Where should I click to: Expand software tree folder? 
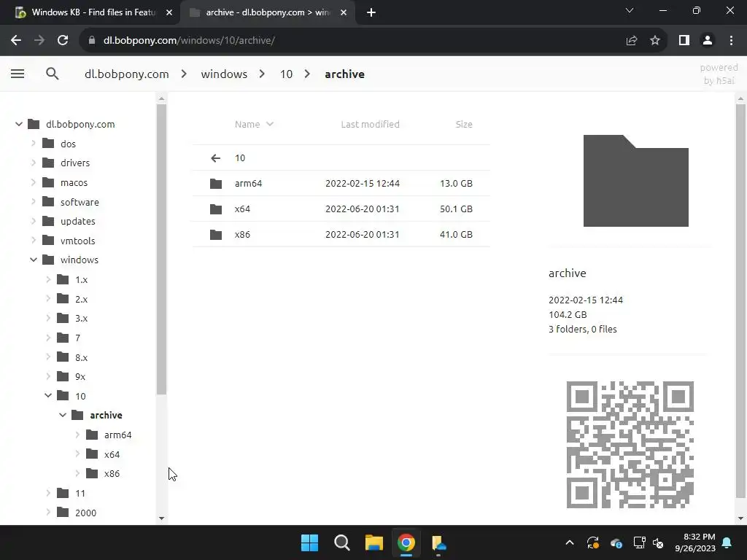(x=34, y=202)
